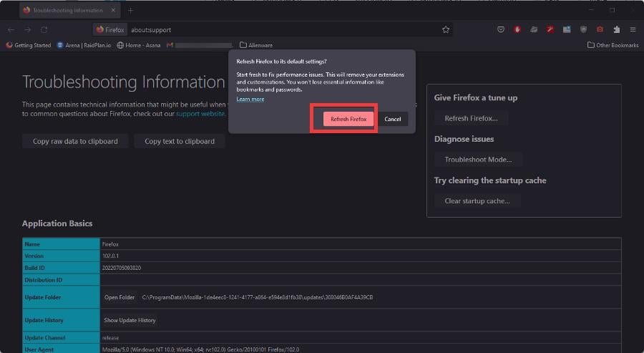Go back with the back arrow
The width and height of the screenshot is (644, 353).
(11, 29)
